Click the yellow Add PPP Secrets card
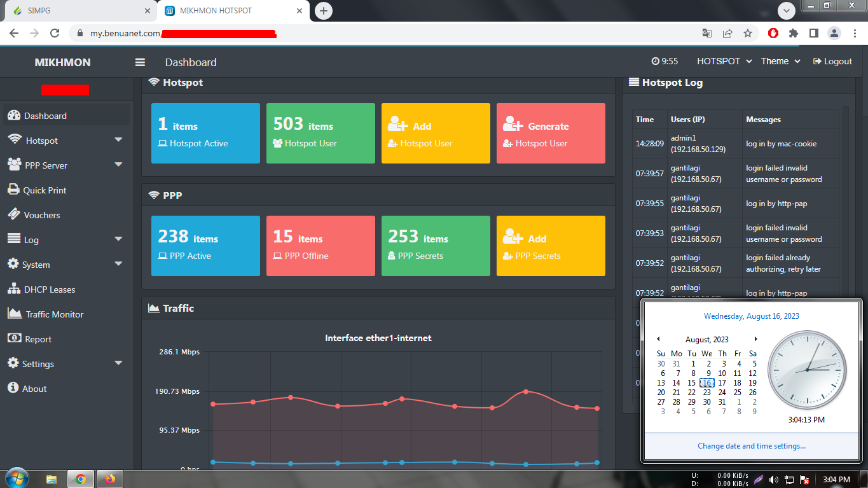 (x=551, y=246)
